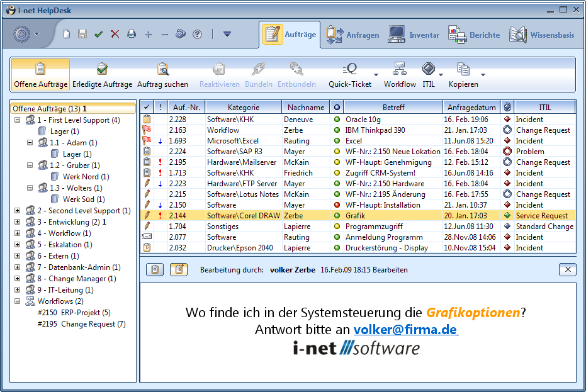Viewport: 586px width, 392px height.
Task: Click the tag icon beside help icon
Action: 181,35
